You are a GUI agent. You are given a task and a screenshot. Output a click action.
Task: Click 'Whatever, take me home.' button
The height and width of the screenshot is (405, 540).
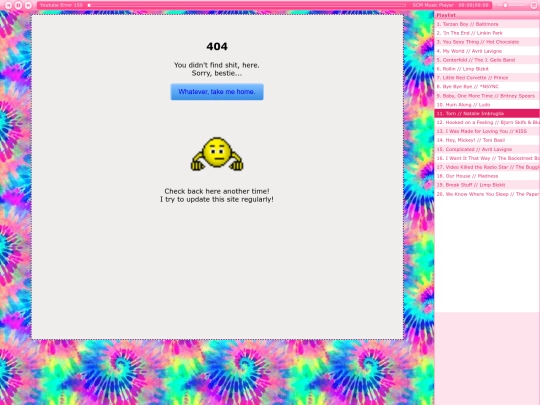(217, 92)
